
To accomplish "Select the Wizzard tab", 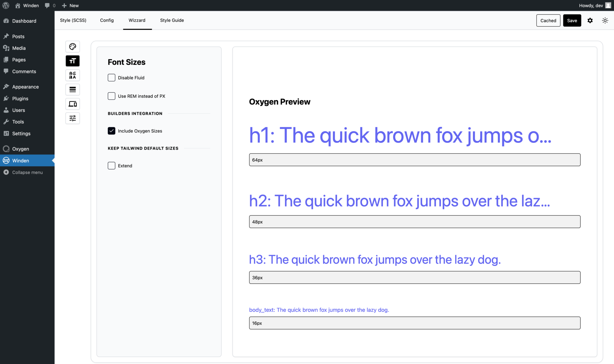I will [137, 20].
